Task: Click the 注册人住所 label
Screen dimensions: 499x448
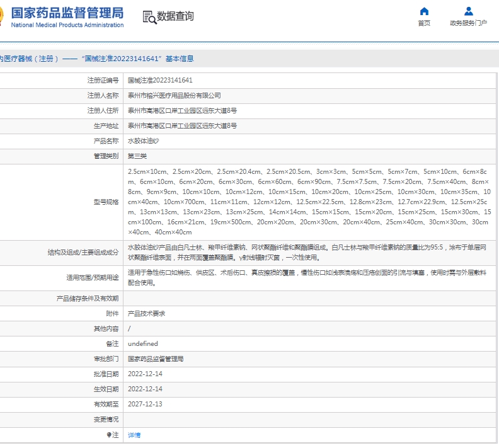Action: tap(103, 110)
